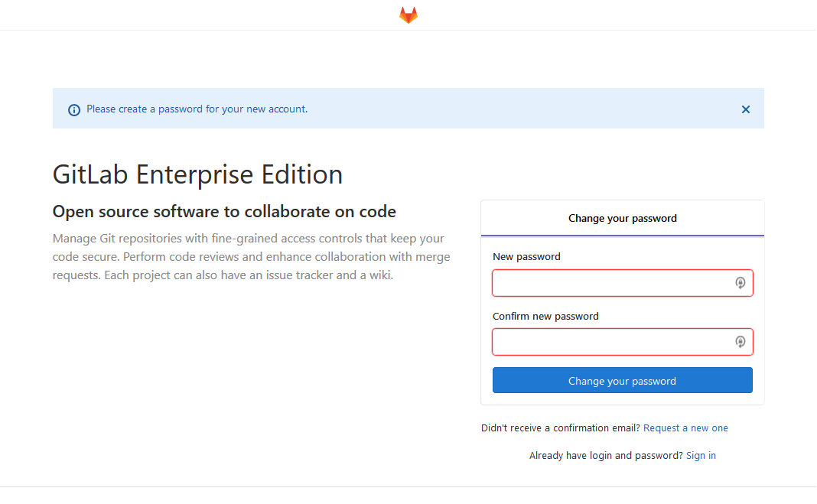Image resolution: width=817 pixels, height=504 pixels.
Task: Click password manager icon in Confirm new password field
Action: pyautogui.click(x=741, y=342)
